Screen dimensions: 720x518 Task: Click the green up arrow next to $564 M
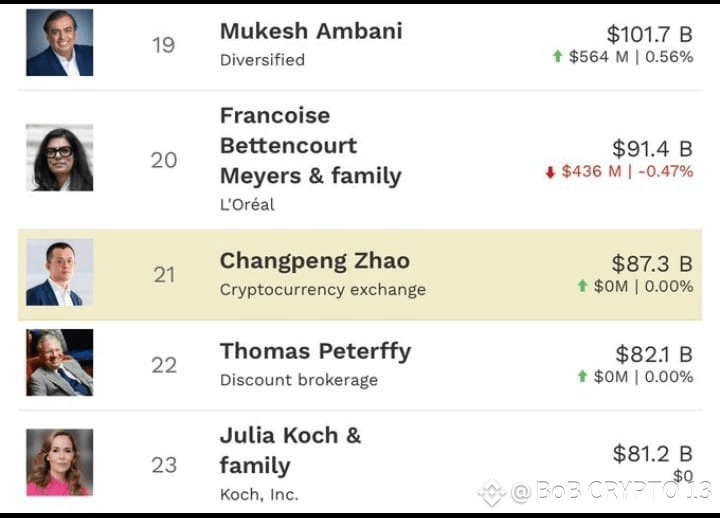[x=557, y=57]
